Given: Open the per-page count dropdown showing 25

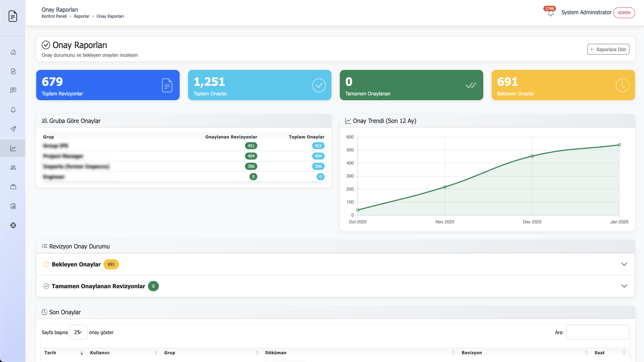Looking at the screenshot, I should (x=78, y=332).
